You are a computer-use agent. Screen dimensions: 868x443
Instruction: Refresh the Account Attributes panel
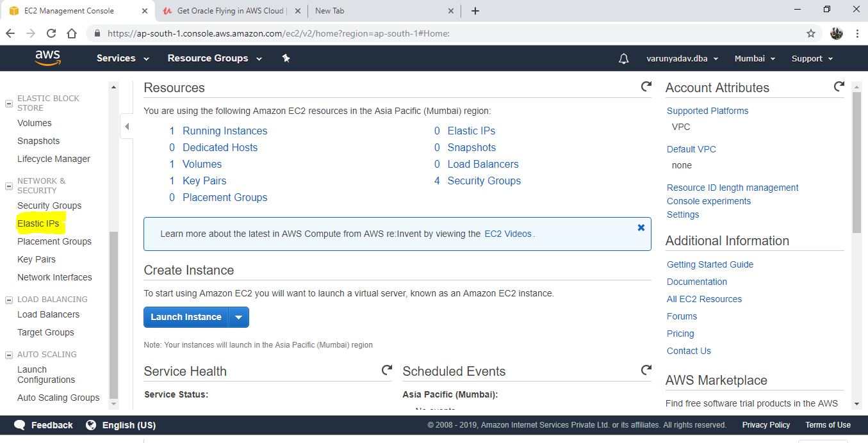point(839,86)
